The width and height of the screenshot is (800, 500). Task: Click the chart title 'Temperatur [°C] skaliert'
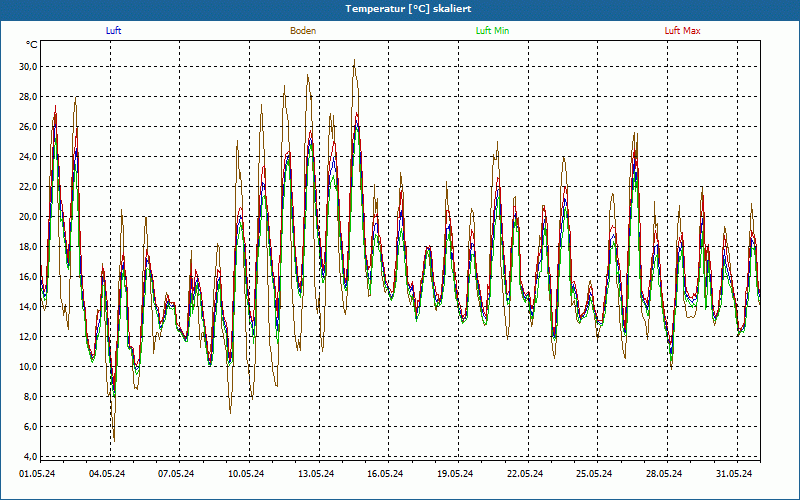point(408,9)
